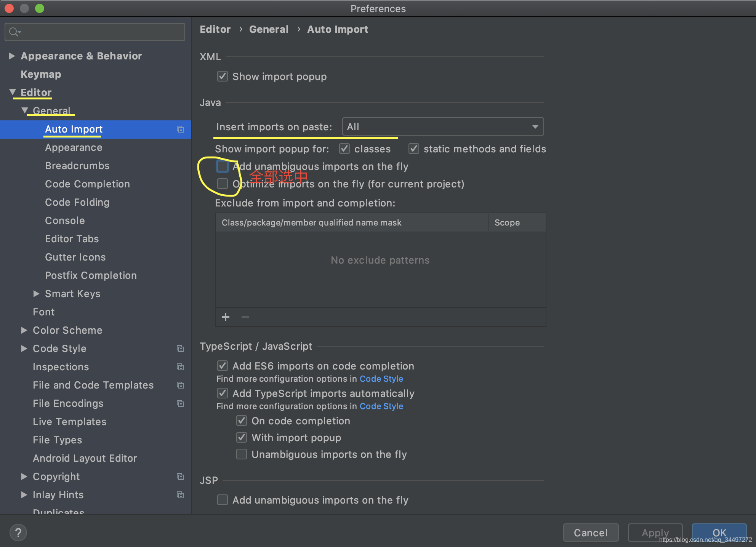Click the preferences search field
Screen dimensions: 756x547
99,32
